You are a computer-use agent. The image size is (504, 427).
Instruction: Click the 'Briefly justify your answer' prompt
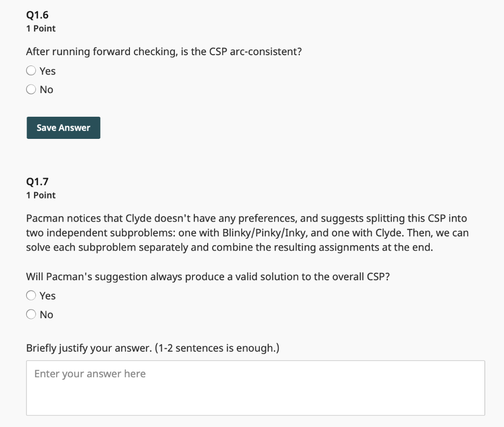pos(153,348)
